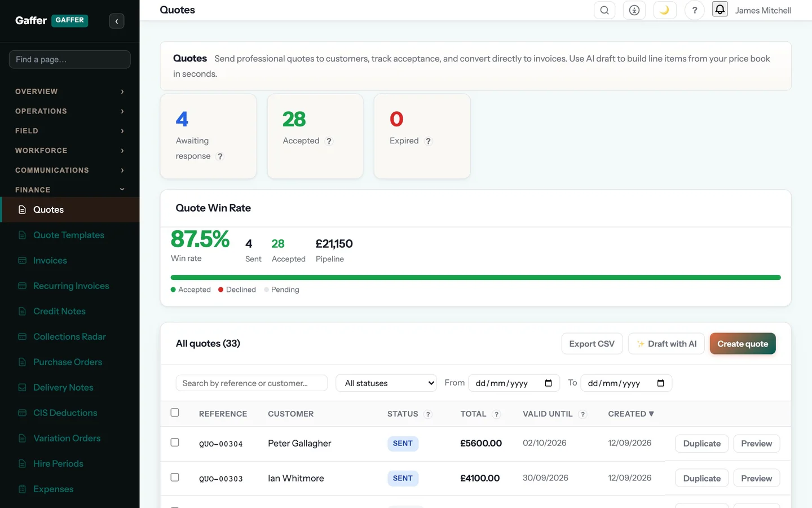The image size is (812, 508).
Task: Tick checkbox for quote QUO-00303
Action: [175, 478]
